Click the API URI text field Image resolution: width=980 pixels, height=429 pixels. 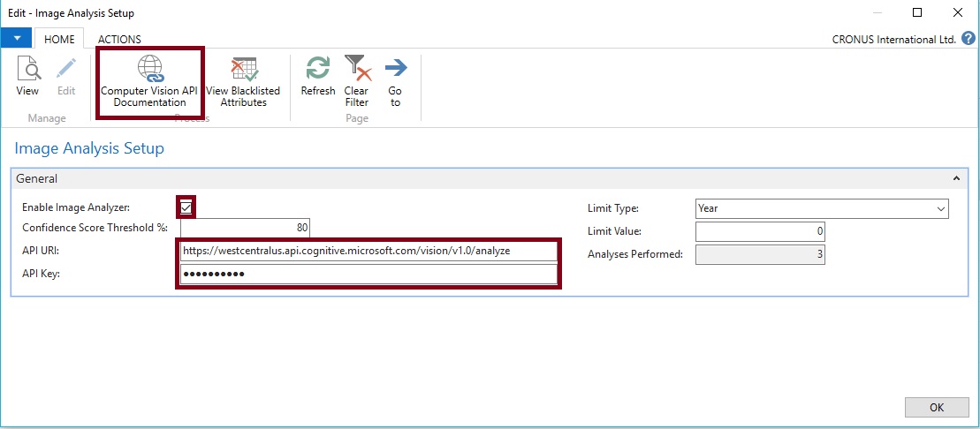[x=368, y=252]
